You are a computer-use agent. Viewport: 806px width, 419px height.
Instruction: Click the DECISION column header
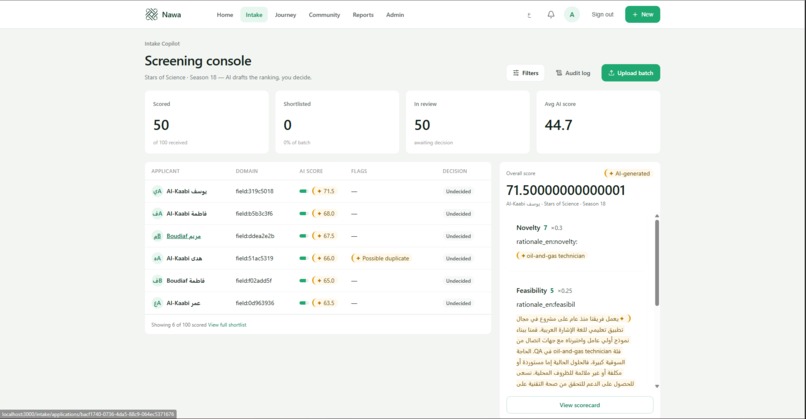tap(455, 171)
